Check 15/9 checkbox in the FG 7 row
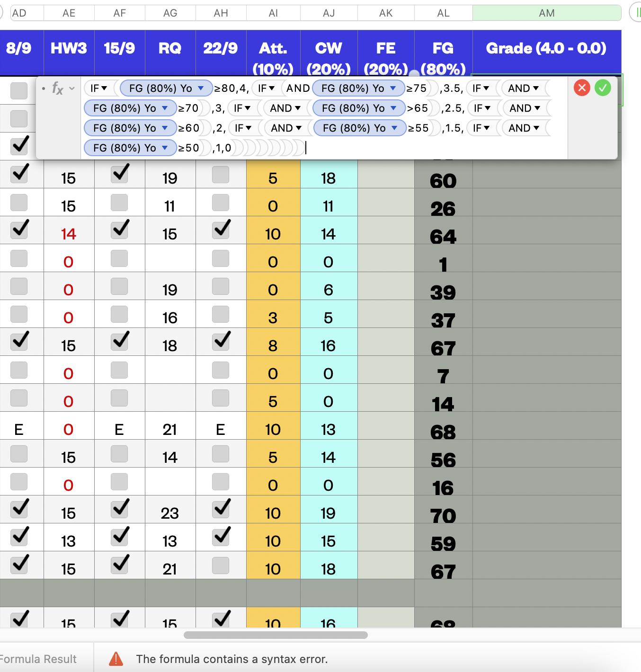The image size is (641, 672). tap(119, 370)
